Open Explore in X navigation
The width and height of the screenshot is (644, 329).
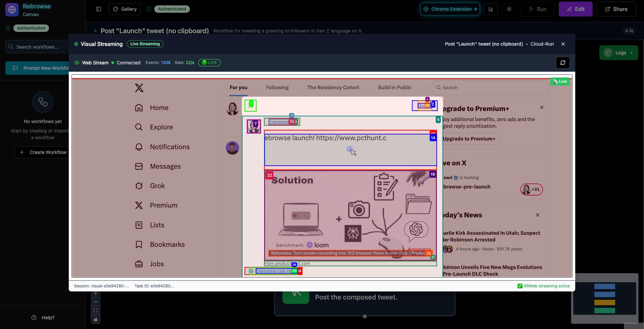[154, 127]
